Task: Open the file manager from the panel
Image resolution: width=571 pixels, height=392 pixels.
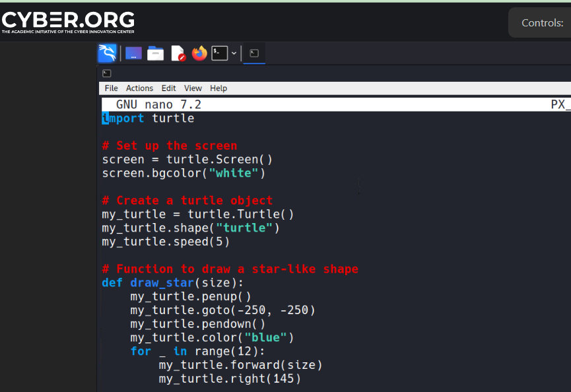Action: 156,53
